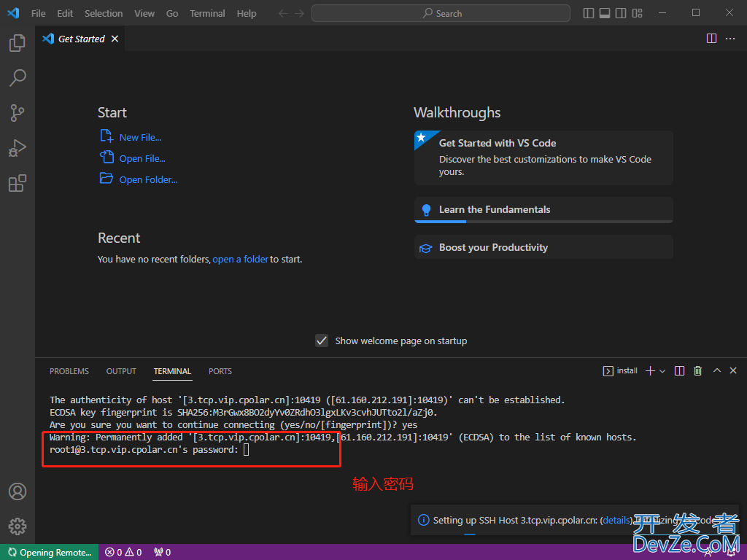Split the editor right
The width and height of the screenshot is (747, 560).
coord(711,39)
